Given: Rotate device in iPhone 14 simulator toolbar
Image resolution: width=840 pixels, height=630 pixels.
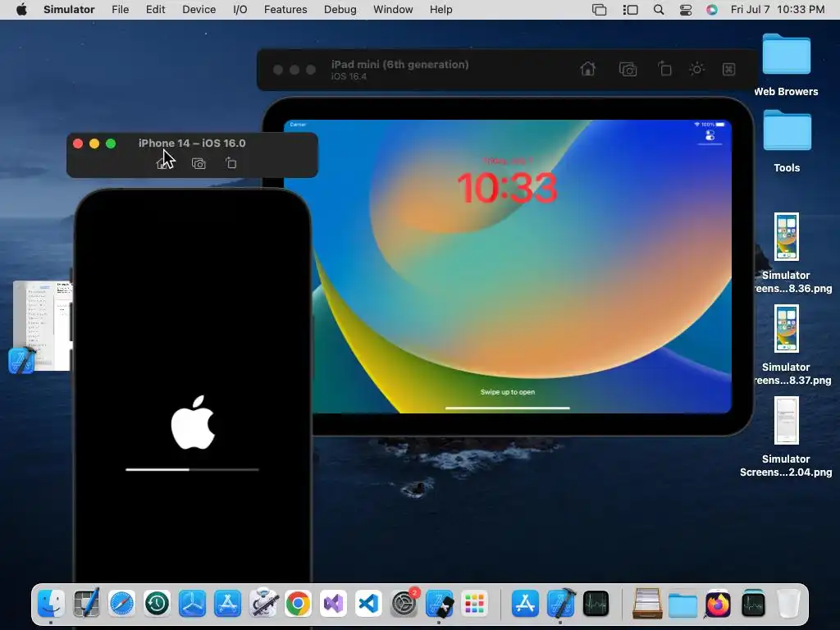Looking at the screenshot, I should tap(231, 163).
